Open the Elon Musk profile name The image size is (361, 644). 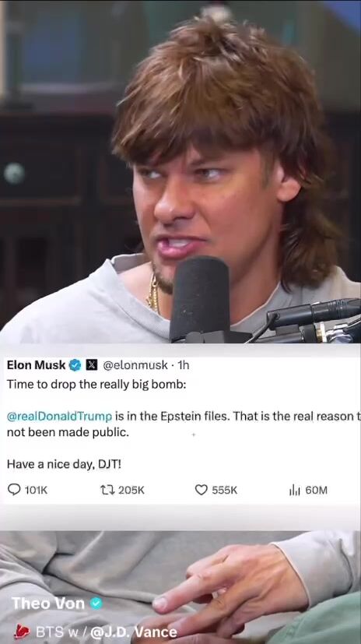(x=36, y=364)
